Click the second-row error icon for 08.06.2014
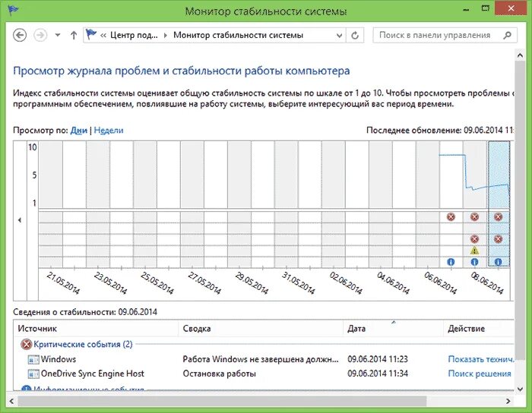Viewport: 532px width, 413px height. 474,239
